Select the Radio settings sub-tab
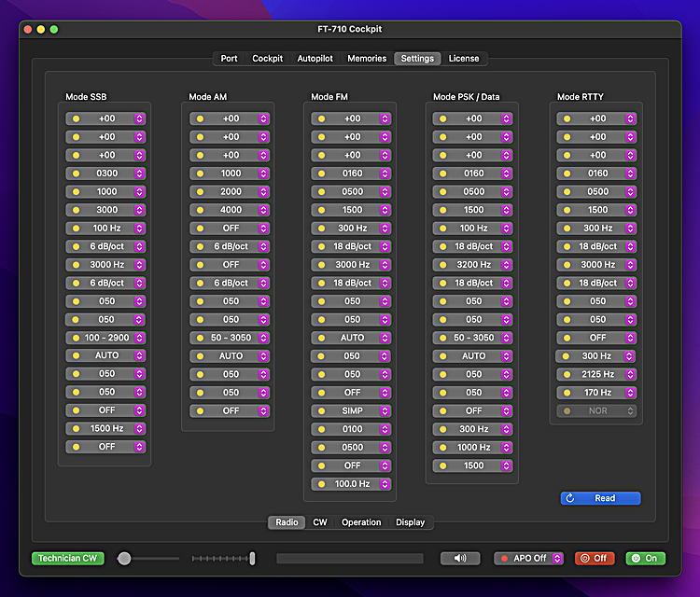 pos(287,522)
